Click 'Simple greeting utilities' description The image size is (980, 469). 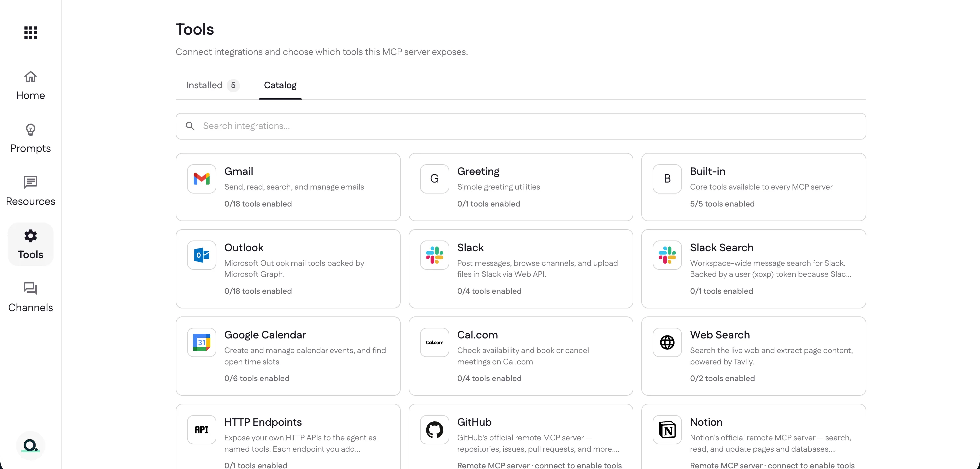coord(498,187)
